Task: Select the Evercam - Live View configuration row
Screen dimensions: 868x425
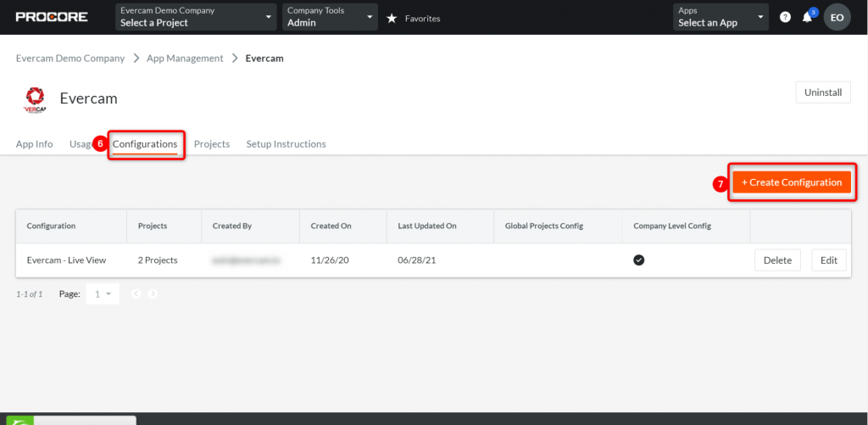Action: (x=433, y=260)
